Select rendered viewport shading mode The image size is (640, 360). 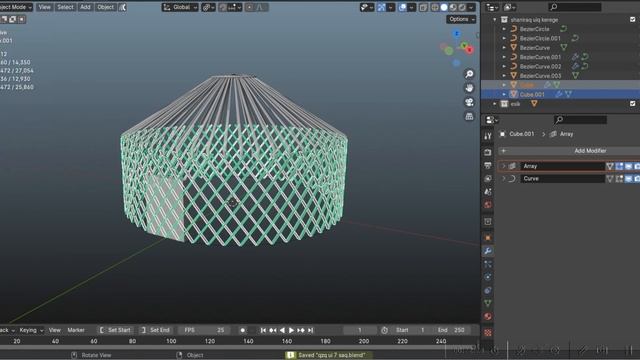pyautogui.click(x=462, y=7)
